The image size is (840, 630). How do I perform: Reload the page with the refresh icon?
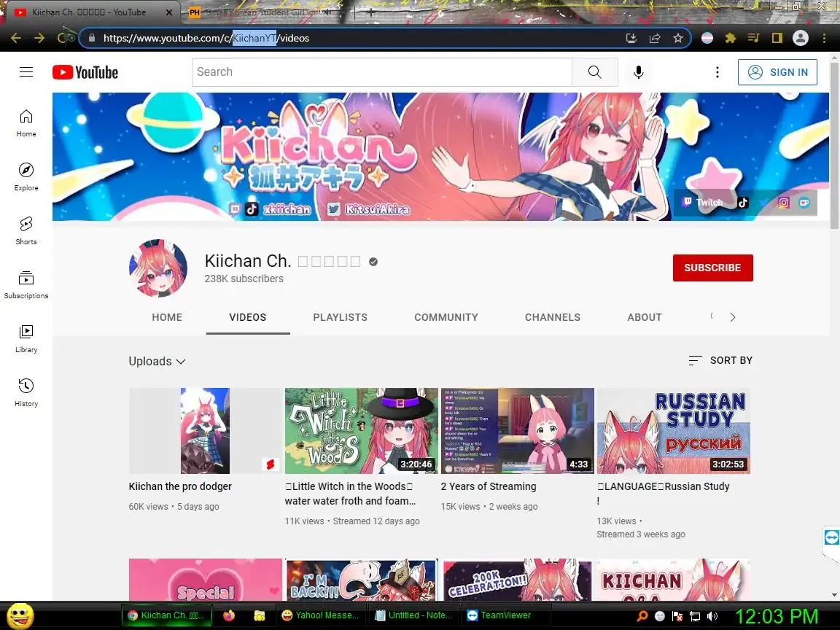63,38
